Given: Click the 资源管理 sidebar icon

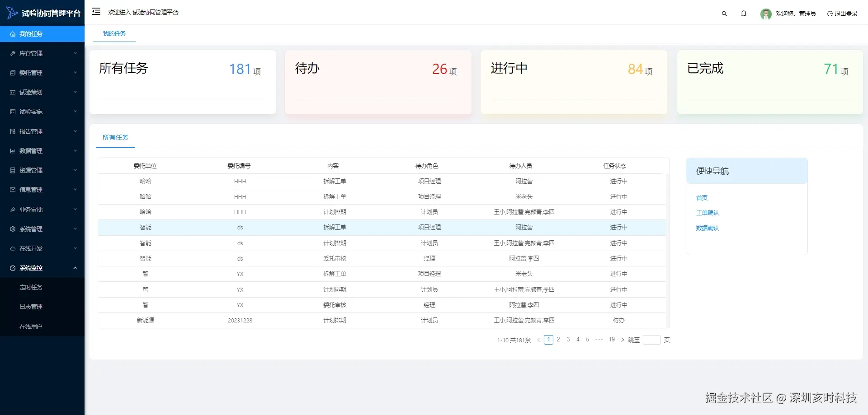Looking at the screenshot, I should (13, 171).
